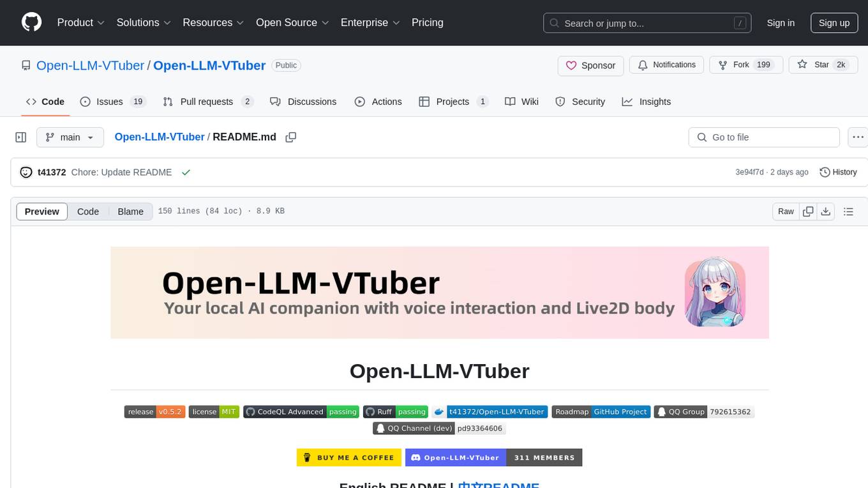Open the bold Open-LLM-VTuber repository link
This screenshot has width=868, height=488.
pos(209,65)
